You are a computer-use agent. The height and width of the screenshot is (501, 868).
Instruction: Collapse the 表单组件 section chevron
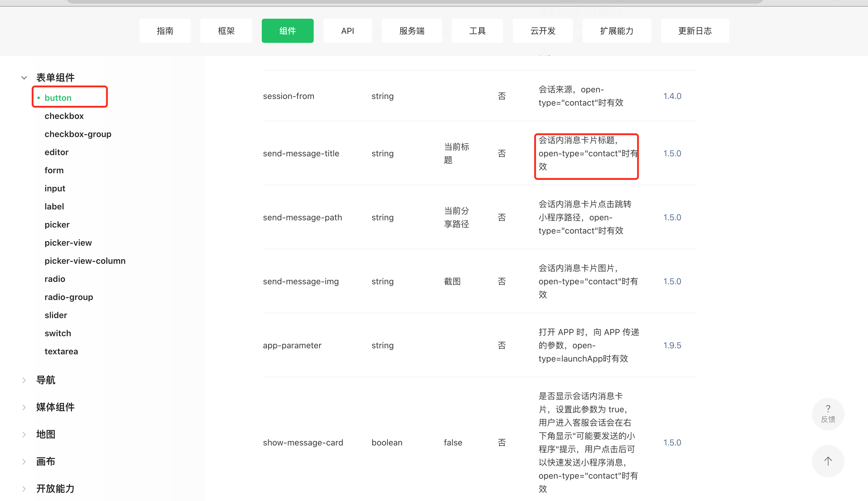click(x=24, y=78)
